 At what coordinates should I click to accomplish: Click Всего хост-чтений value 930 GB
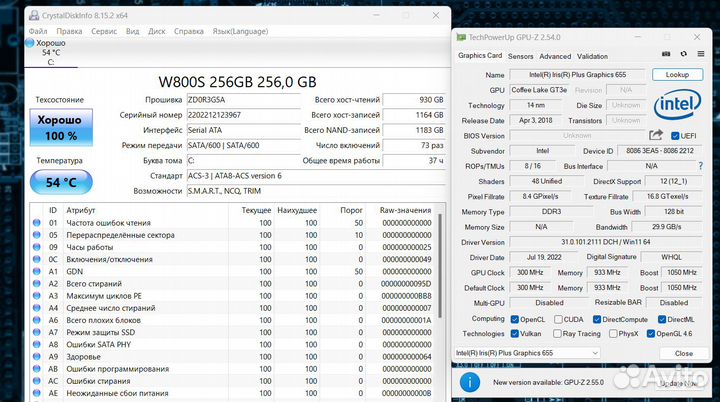click(414, 100)
